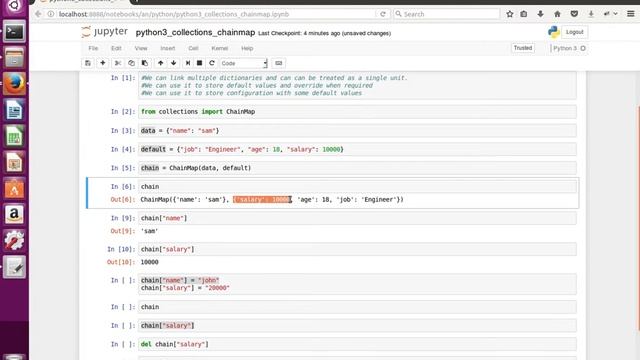
Task: Open the command palette keyboard icon
Action: pyautogui.click(x=279, y=63)
